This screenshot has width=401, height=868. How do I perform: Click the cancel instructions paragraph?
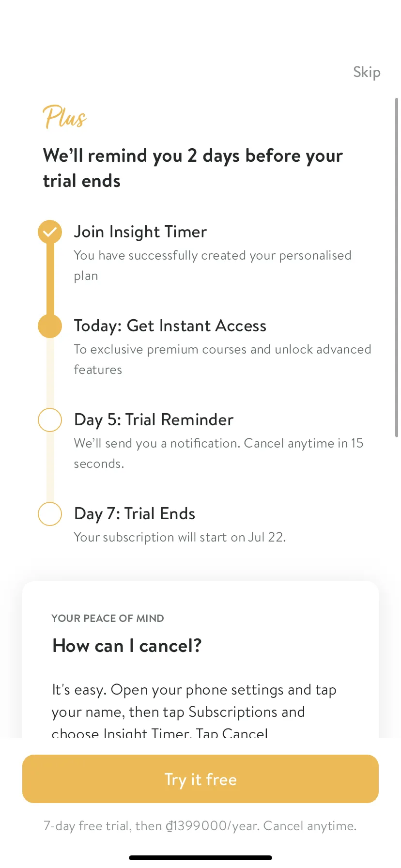(194, 711)
